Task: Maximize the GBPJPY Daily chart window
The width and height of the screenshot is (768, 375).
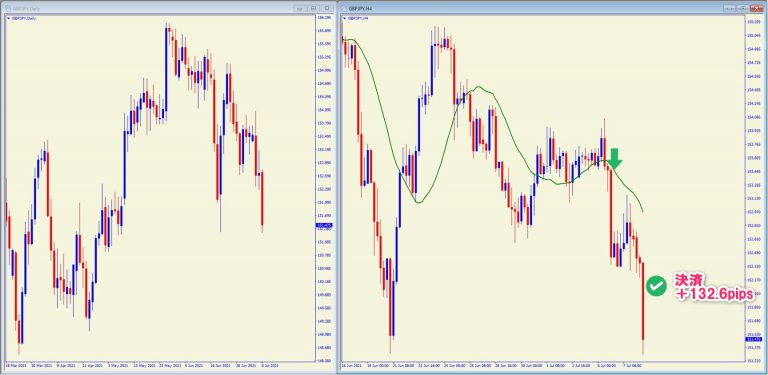Action: coord(313,8)
